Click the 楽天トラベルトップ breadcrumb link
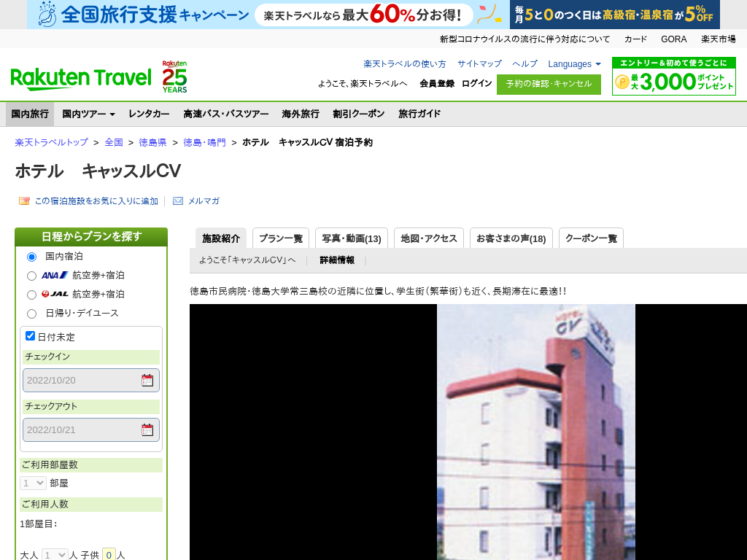The height and width of the screenshot is (560, 747). (52, 142)
